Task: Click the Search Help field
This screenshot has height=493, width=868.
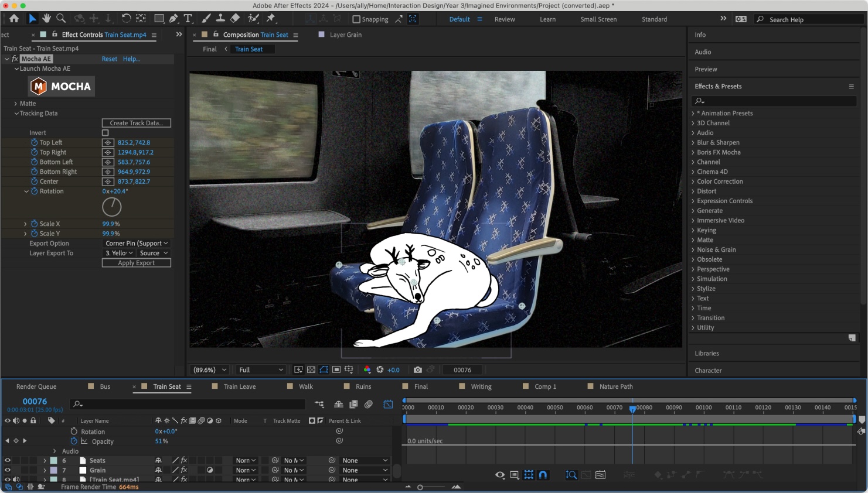Action: pos(809,19)
